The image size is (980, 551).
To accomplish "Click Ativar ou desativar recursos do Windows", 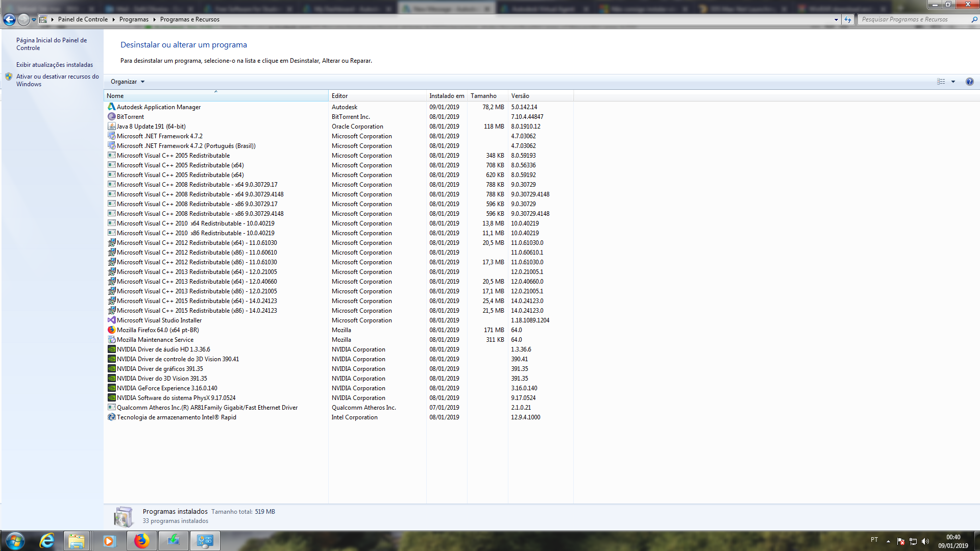I will pos(58,80).
